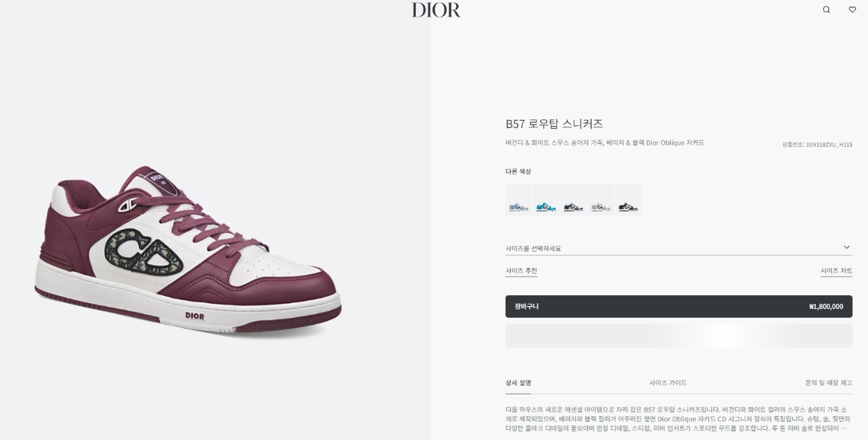
Task: Select the gray sneaker color variant
Action: point(601,200)
